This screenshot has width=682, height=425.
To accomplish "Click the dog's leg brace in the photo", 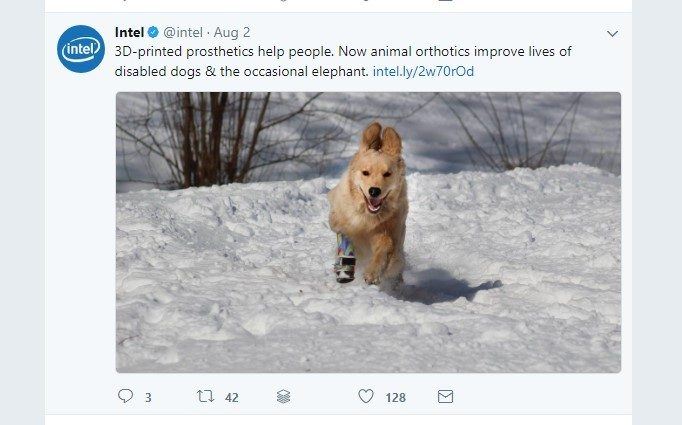I will [345, 257].
